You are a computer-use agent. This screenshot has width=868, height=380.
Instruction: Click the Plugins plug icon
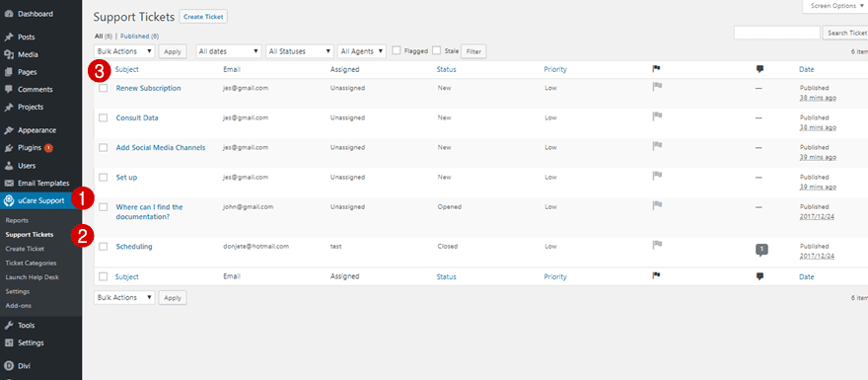click(x=8, y=148)
